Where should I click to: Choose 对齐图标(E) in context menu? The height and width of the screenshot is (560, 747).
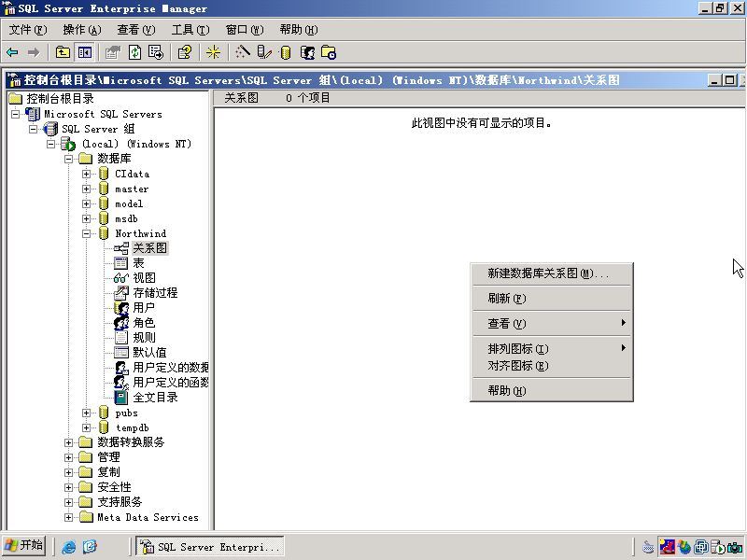pyautogui.click(x=551, y=366)
